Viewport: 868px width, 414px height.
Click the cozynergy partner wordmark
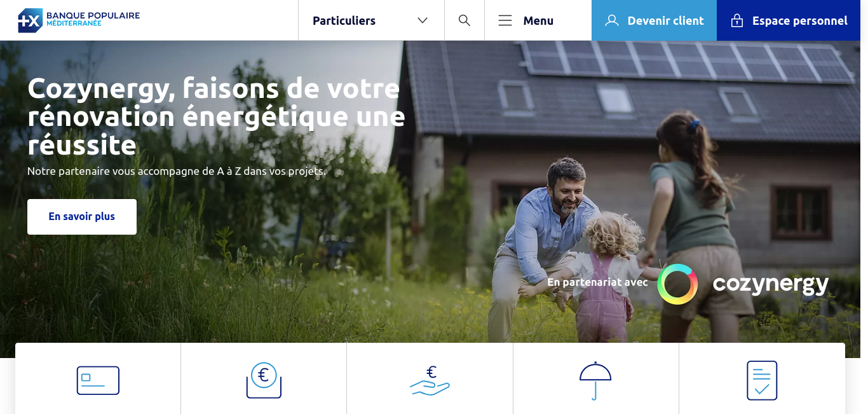click(771, 285)
